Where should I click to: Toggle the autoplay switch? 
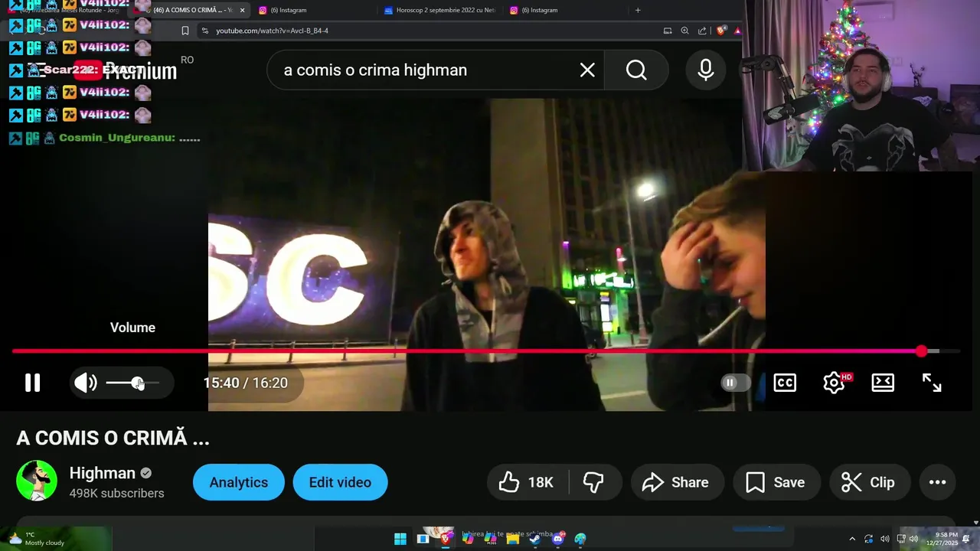pos(736,383)
